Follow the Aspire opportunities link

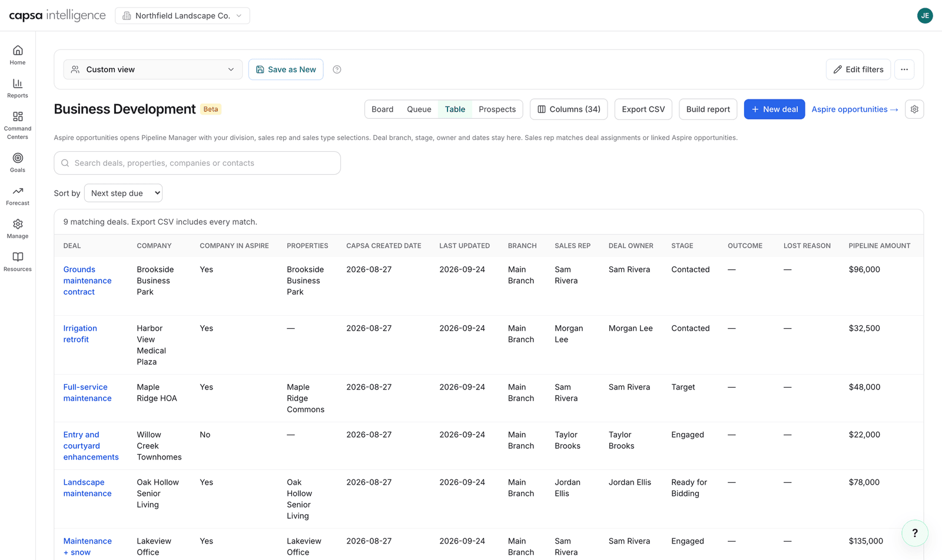[x=855, y=109]
